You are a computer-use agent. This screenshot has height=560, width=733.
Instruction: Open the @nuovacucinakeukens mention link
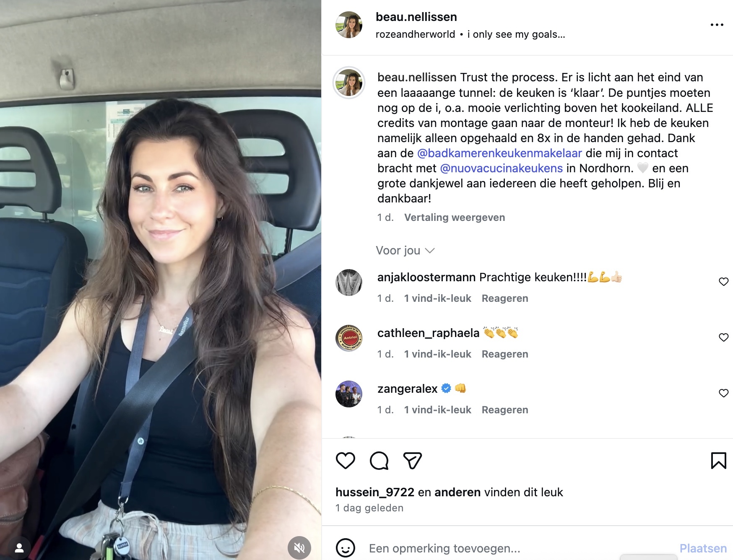click(x=501, y=169)
